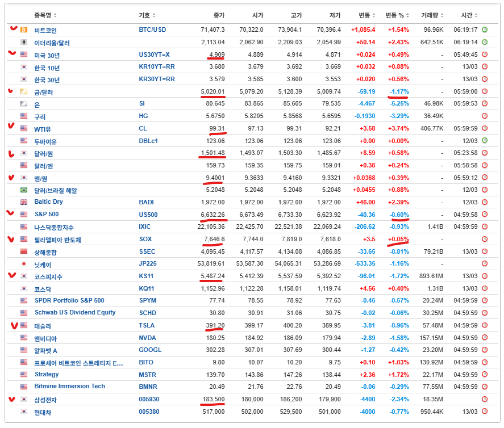Click the China flag beside 상해종합
This screenshot has width=504, height=428.
point(24,251)
